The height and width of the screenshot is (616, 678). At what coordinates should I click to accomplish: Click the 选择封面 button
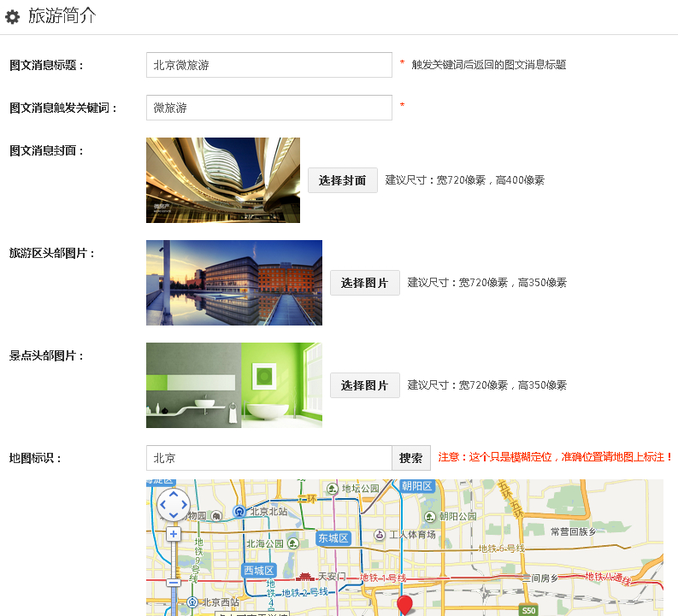click(342, 180)
